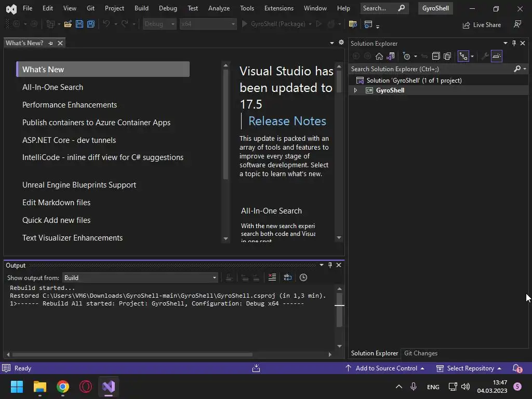Screen dimensions: 532x399
Task: Open the Output timestamp clock icon
Action: tap(303, 277)
